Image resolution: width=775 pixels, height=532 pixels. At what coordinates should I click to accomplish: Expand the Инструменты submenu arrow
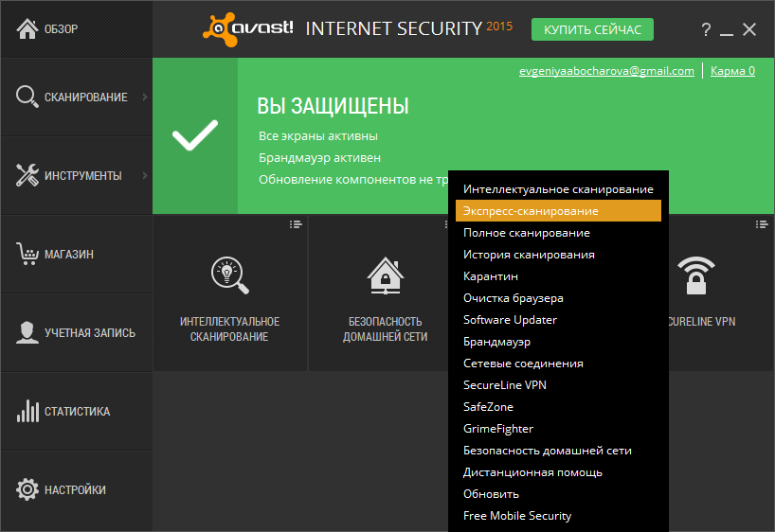(144, 175)
